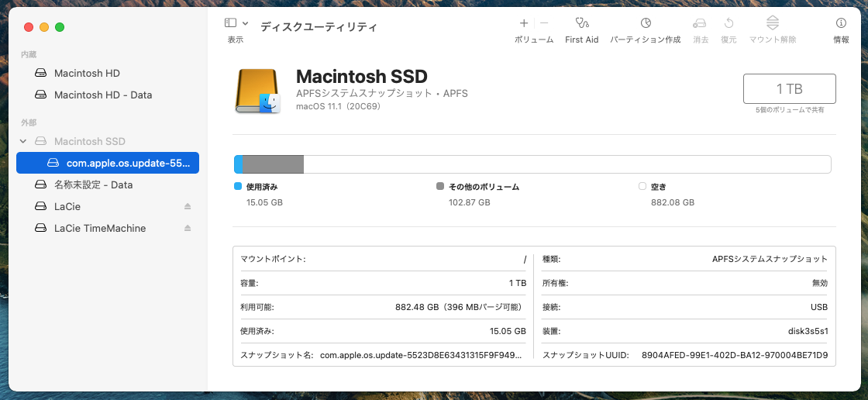The height and width of the screenshot is (400, 868).
Task: Click the Unmount eject toolbar icon
Action: point(773,23)
